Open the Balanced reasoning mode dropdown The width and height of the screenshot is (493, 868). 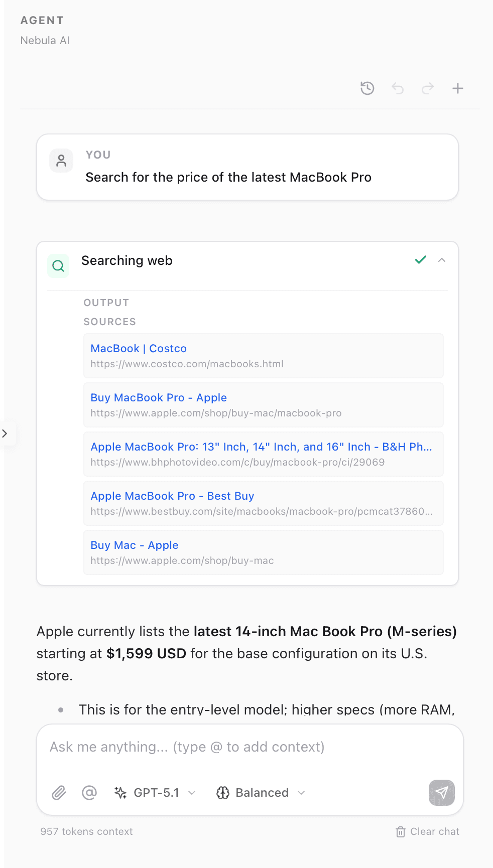pos(260,792)
